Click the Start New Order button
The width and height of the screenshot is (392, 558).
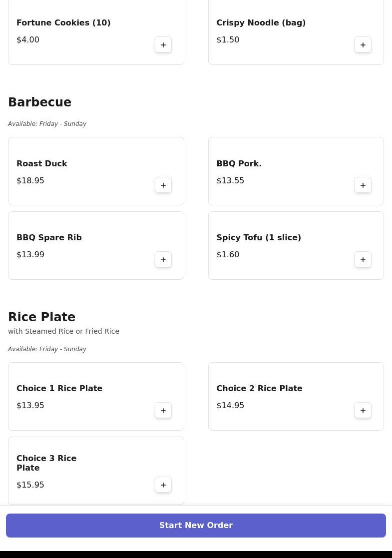(196, 526)
